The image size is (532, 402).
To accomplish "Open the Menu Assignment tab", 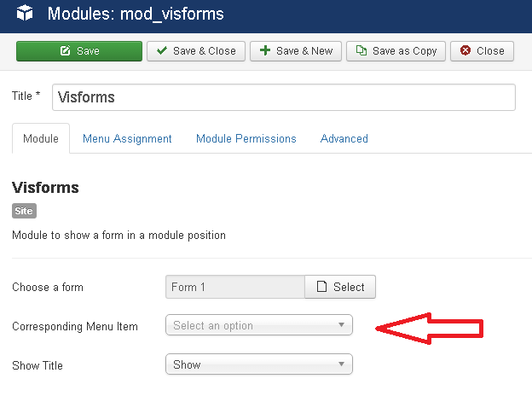I will pos(127,138).
